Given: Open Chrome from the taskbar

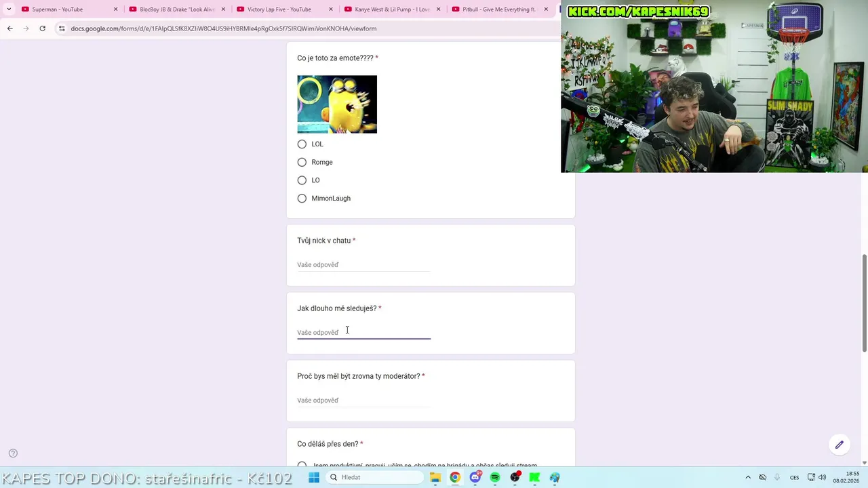Looking at the screenshot, I should point(455,477).
